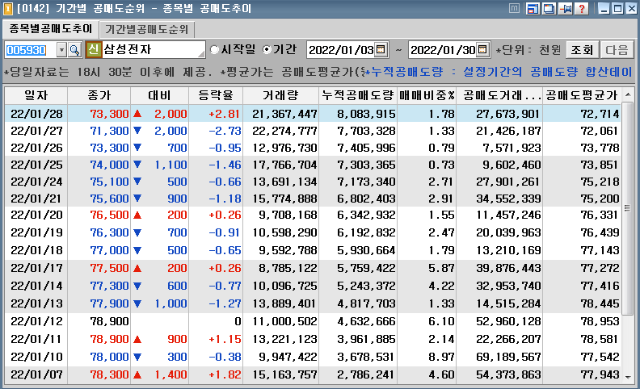Click the 대비 column header

tap(160, 96)
